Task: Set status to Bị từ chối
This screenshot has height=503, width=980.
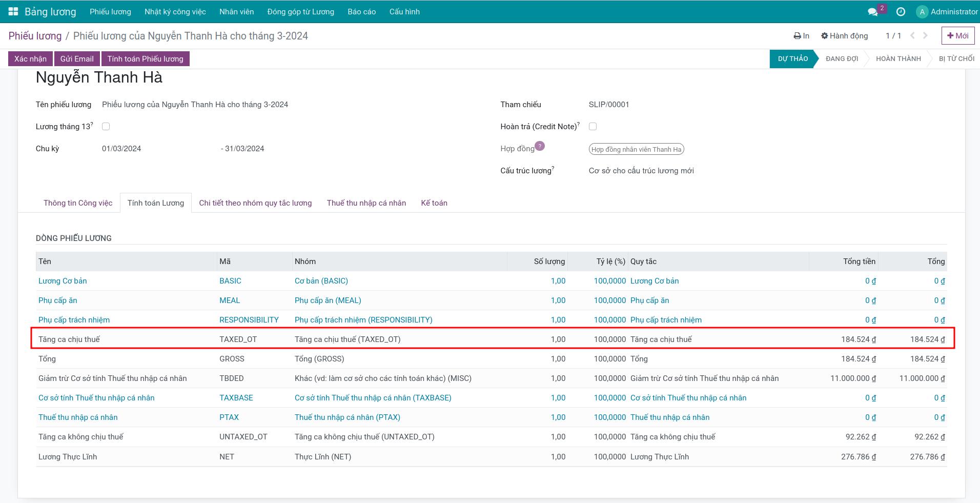Action: [956, 58]
